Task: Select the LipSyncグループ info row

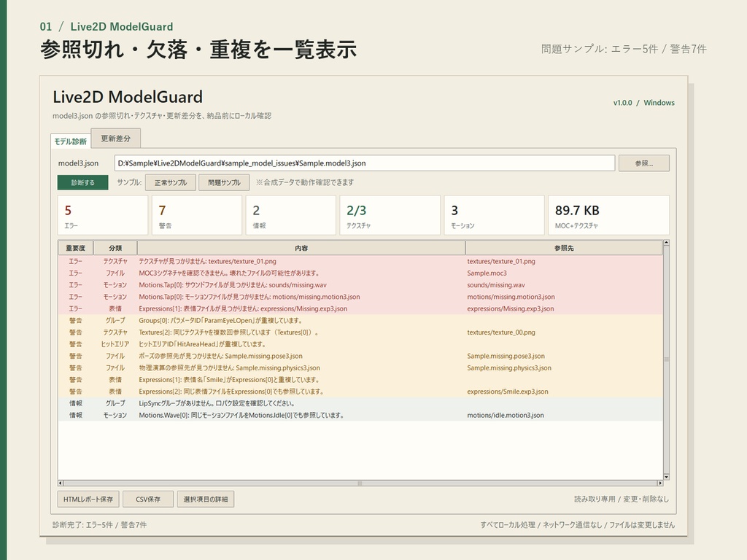Action: tap(360, 403)
